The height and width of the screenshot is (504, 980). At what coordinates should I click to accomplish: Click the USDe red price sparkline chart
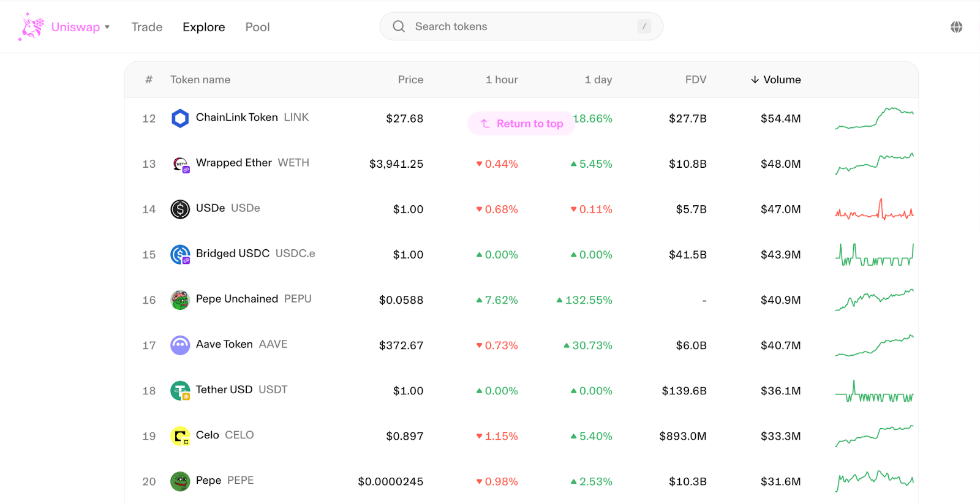tap(874, 209)
